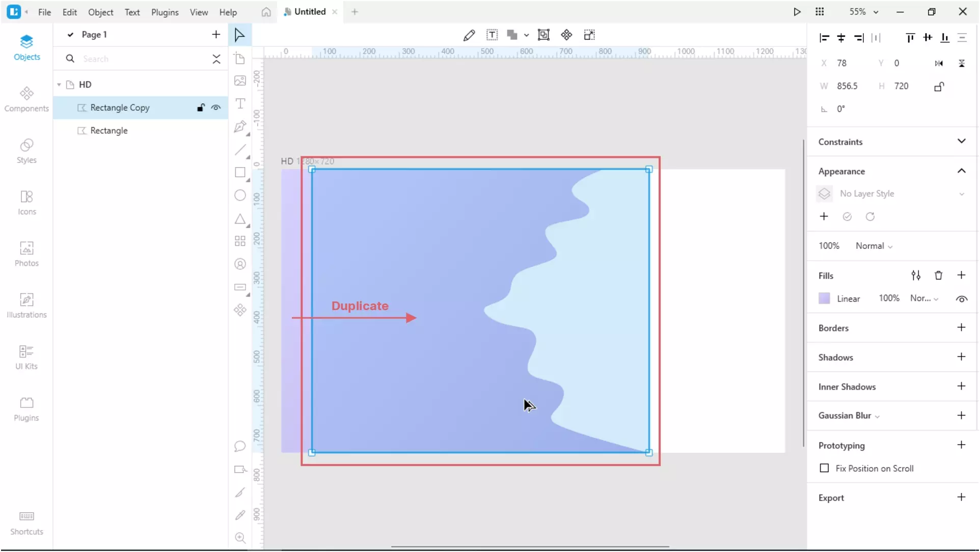Open the Object menu
Screen dimensions: 980x552
(100, 12)
